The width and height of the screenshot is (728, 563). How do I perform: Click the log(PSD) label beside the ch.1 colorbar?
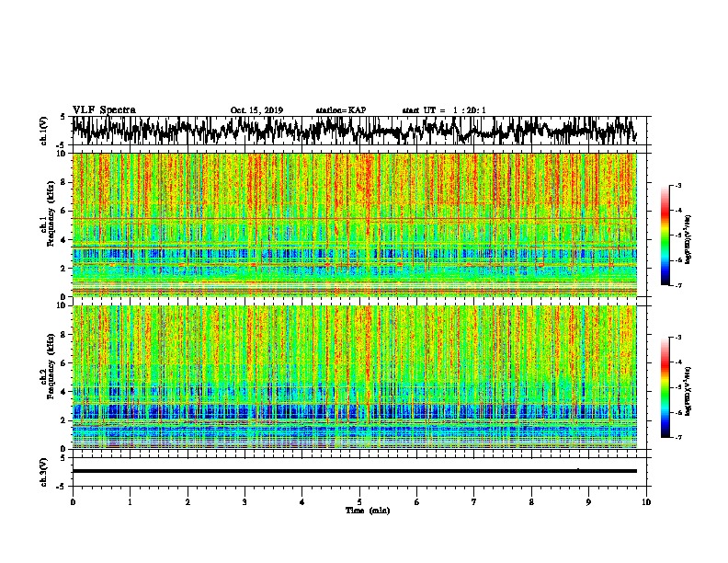click(x=688, y=240)
